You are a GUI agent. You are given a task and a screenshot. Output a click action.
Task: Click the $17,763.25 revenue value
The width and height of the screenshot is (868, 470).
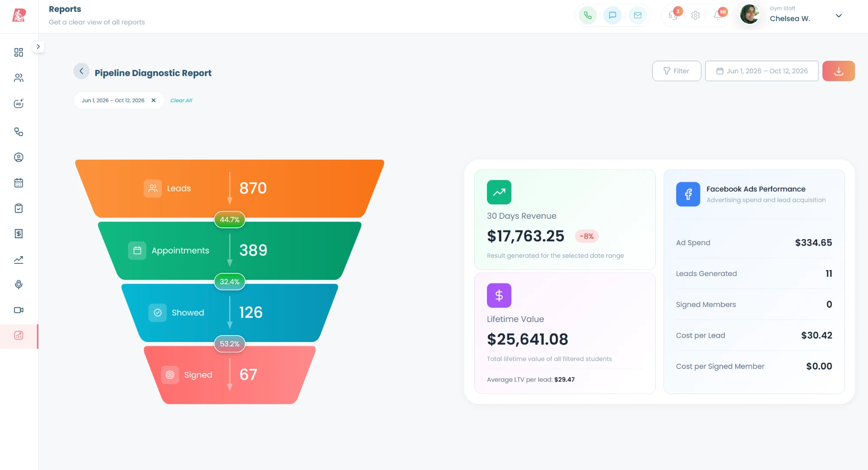526,237
